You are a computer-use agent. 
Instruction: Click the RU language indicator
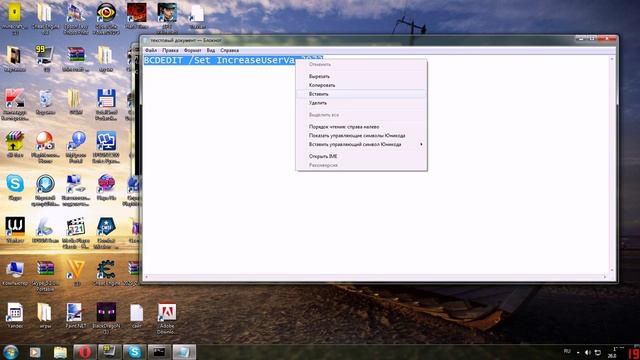[567, 351]
